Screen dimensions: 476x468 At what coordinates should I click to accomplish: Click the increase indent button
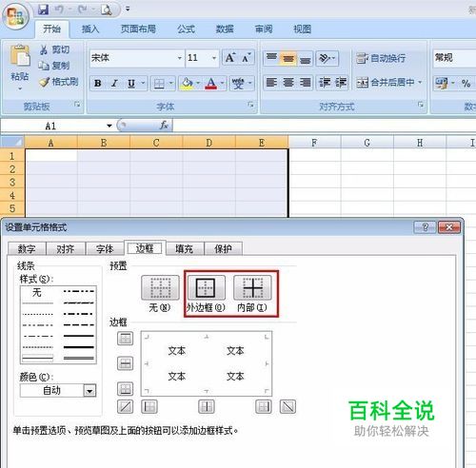341,83
